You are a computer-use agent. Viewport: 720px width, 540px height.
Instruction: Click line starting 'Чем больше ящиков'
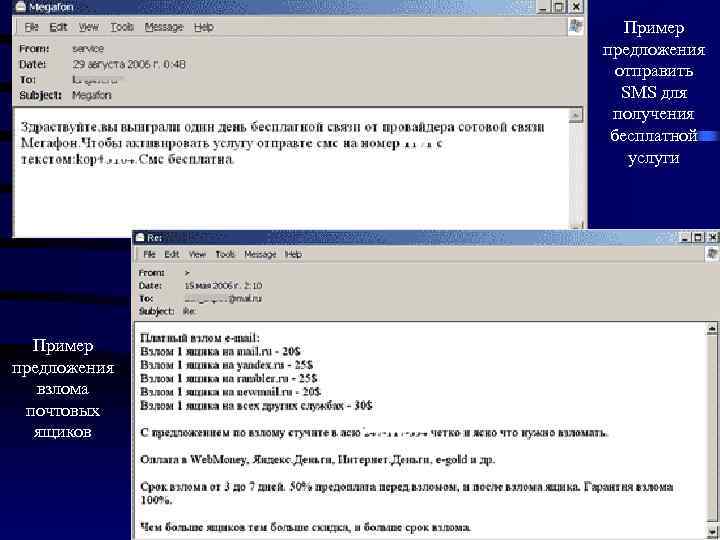[306, 528]
